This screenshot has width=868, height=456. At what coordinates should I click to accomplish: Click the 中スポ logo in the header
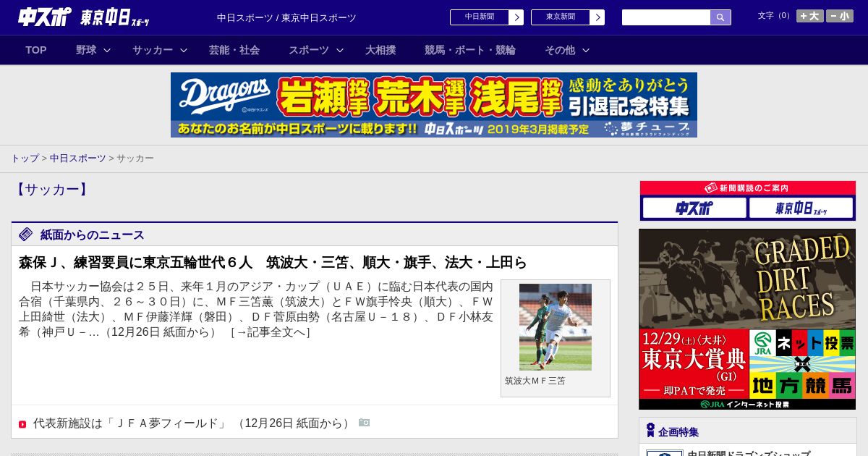[44, 17]
